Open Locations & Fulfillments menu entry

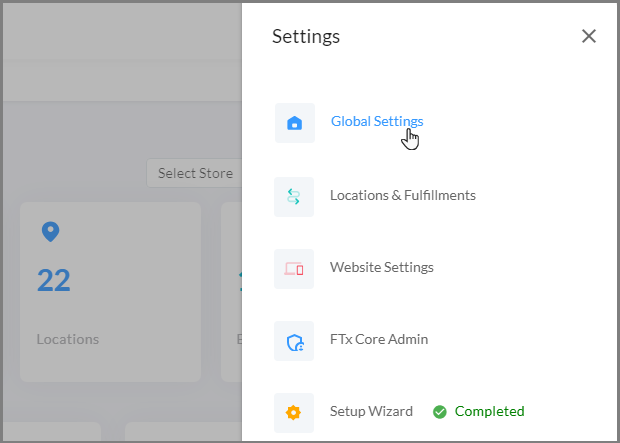403,195
